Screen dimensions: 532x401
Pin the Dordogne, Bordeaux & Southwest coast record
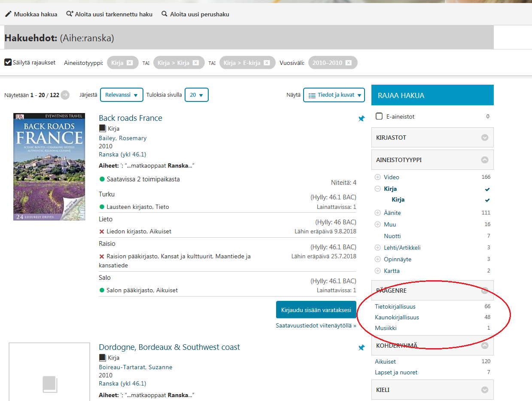[x=361, y=348]
